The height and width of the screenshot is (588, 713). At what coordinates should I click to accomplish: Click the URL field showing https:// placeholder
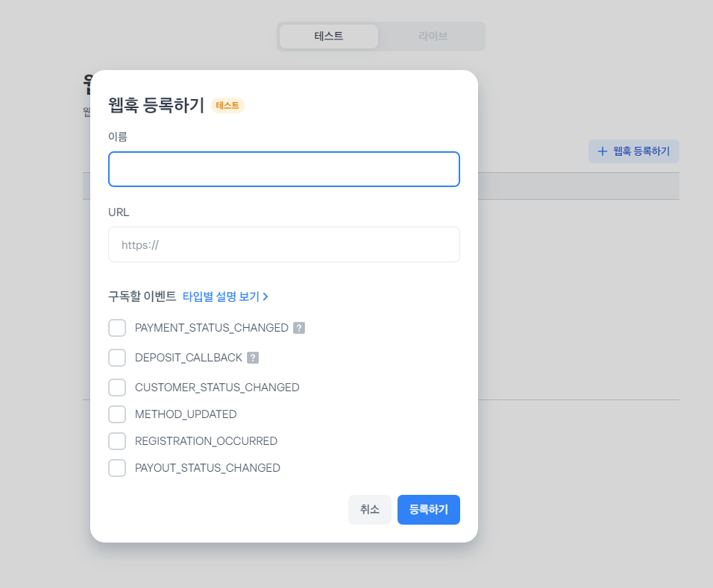283,244
